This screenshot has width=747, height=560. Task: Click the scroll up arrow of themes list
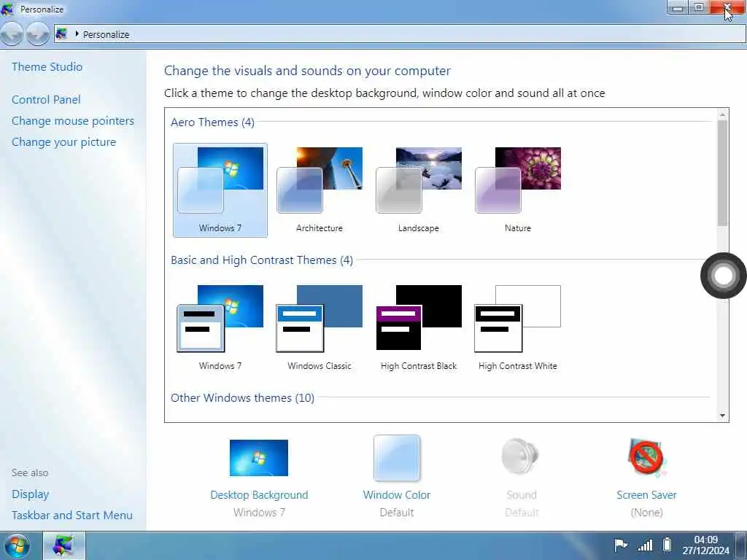[x=722, y=114]
